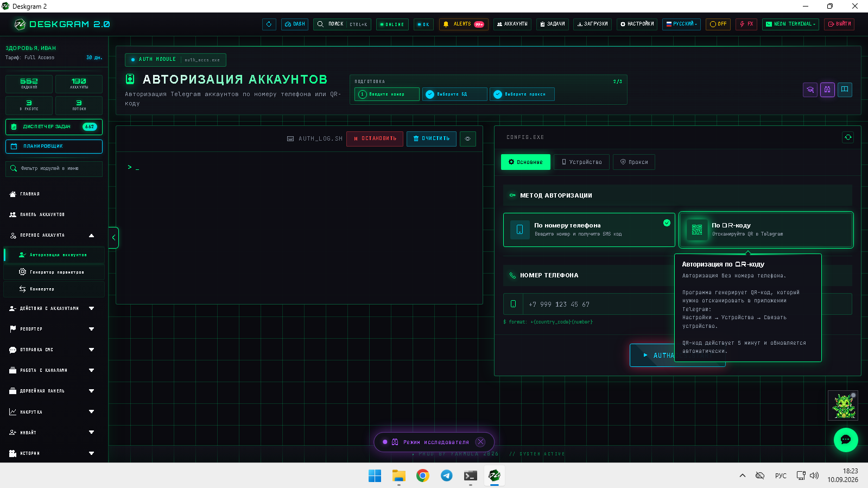Switch to the Устройство tab
The image size is (868, 488).
[582, 162]
